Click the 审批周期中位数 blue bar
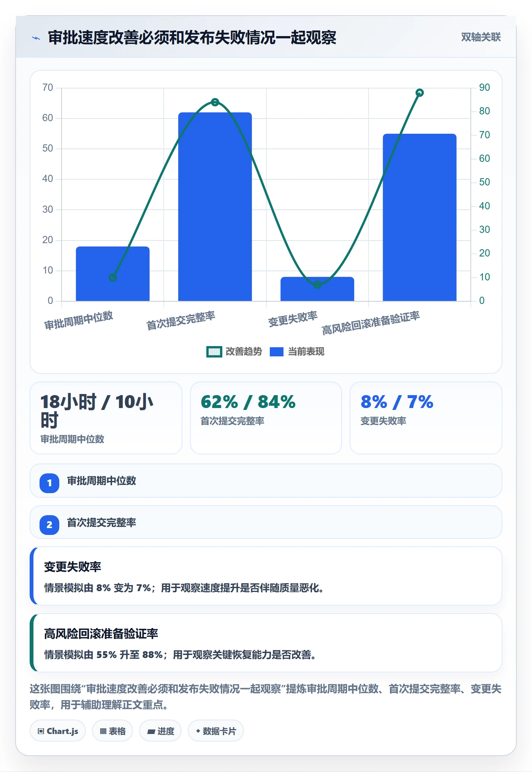Screen dimensions: 532x772 (x=112, y=274)
